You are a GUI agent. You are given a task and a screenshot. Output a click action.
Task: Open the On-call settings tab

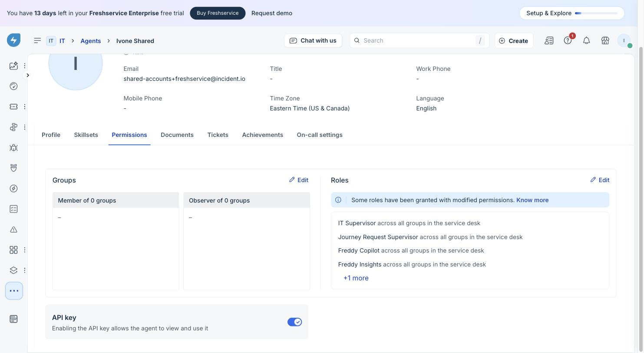320,135
